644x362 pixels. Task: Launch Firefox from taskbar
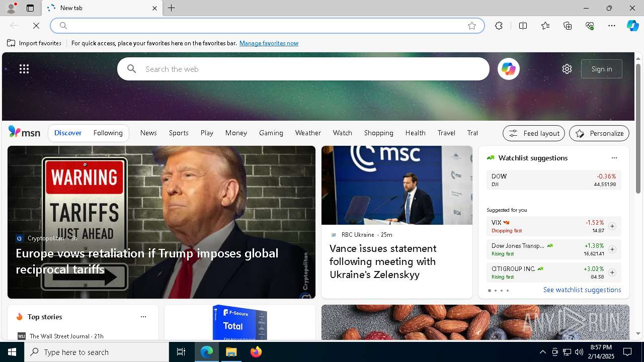click(256, 352)
